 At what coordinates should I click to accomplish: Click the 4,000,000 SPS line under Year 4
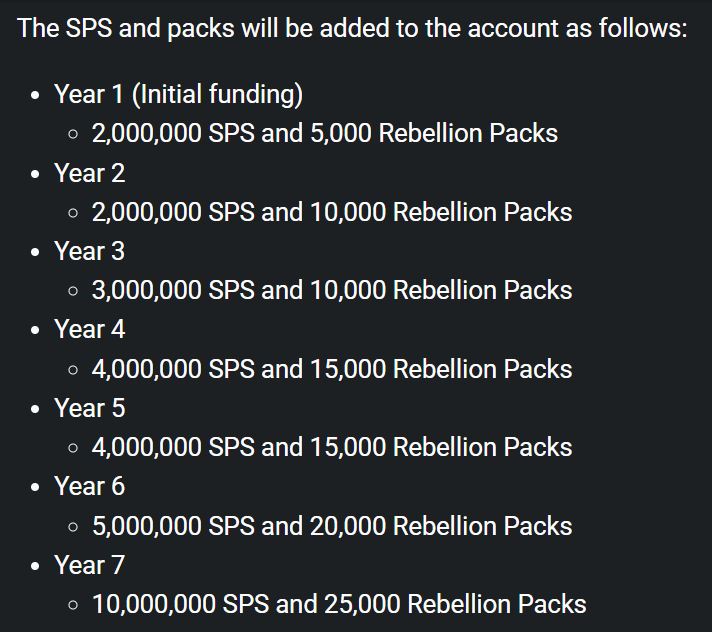coord(332,369)
